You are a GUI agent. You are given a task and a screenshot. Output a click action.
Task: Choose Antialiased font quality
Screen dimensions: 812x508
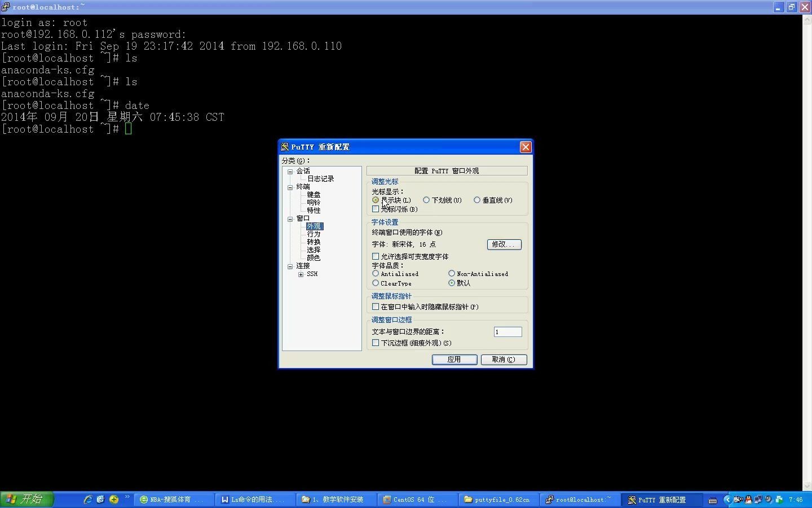point(376,274)
